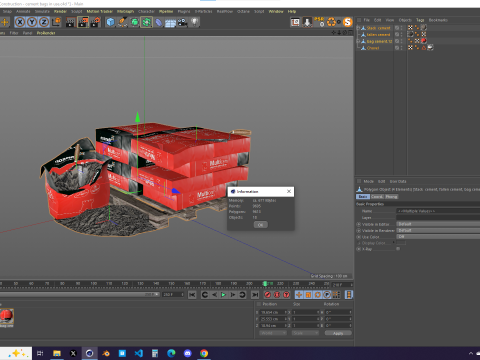Click Render to Picture Viewer icon
This screenshot has height=360, width=480.
pyautogui.click(x=83, y=22)
